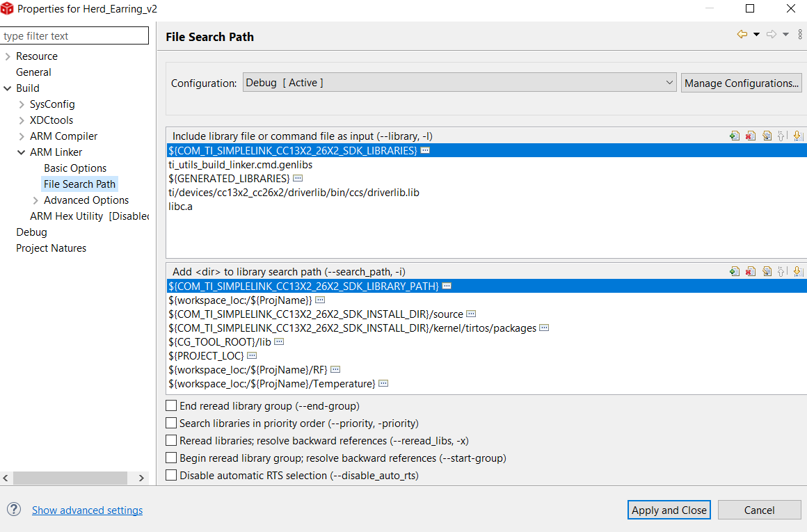Open the Show advanced settings link
Screen dimensions: 807x532
click(87, 510)
